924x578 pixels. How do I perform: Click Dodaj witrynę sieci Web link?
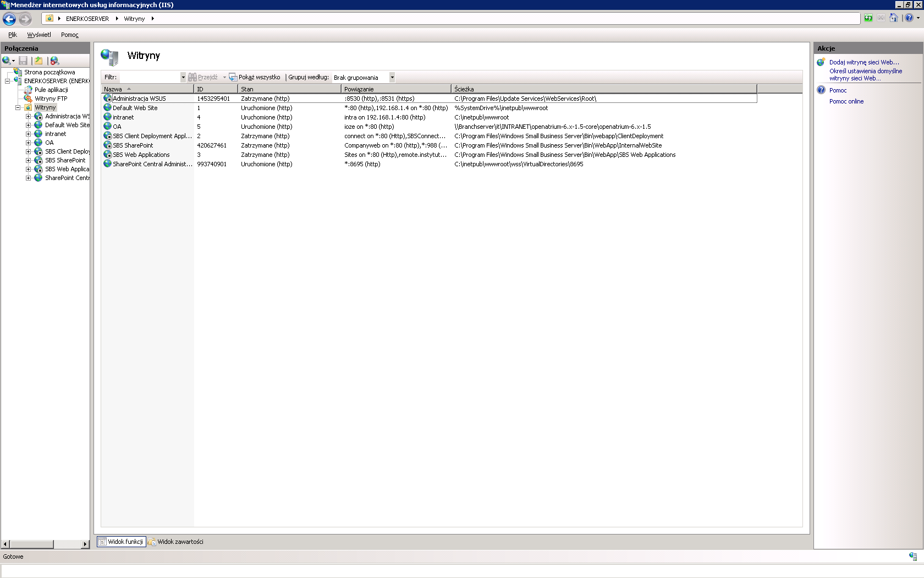click(x=864, y=62)
